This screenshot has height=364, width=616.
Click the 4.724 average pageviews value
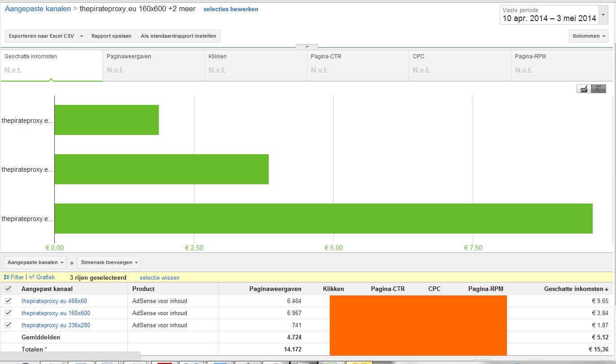pyautogui.click(x=294, y=337)
